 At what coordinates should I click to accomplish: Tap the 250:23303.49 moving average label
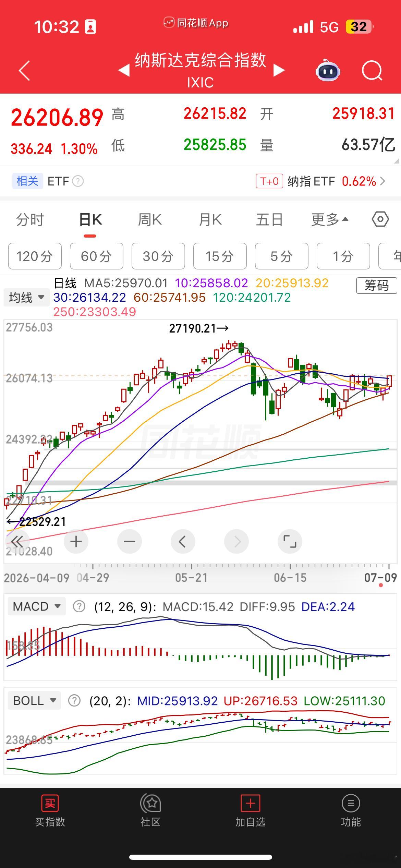95,312
